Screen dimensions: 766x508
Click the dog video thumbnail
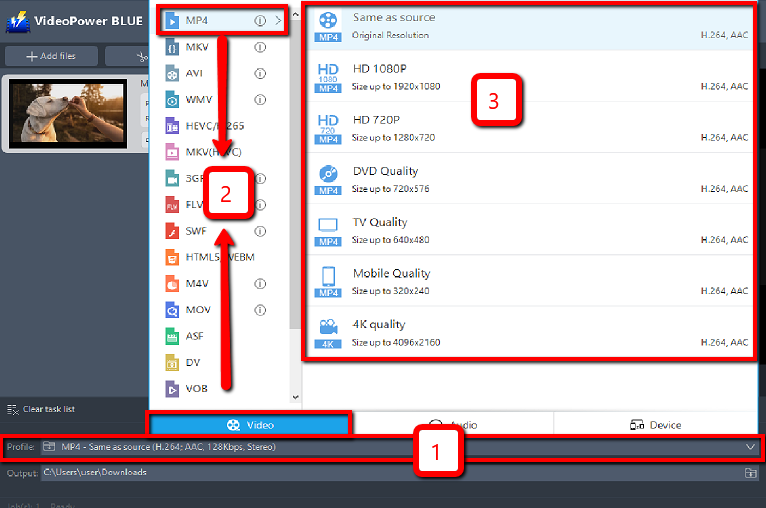click(x=68, y=114)
